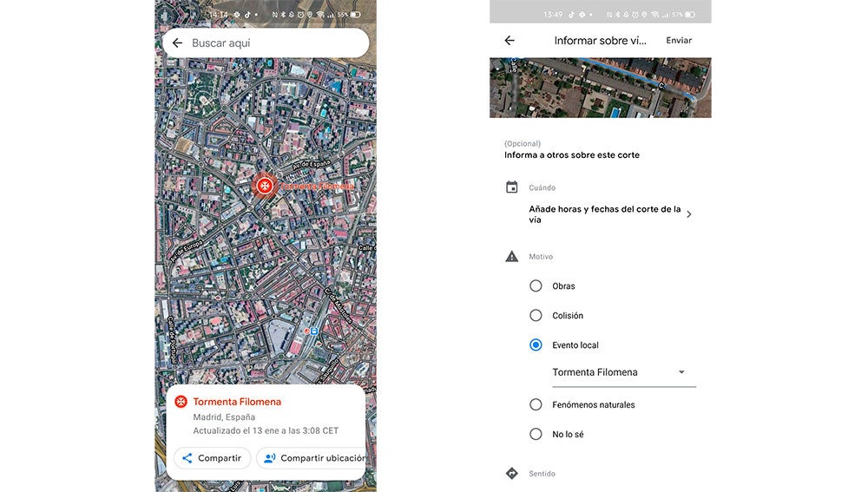
Task: Tap the Compartir ubicación button
Action: coord(312,458)
